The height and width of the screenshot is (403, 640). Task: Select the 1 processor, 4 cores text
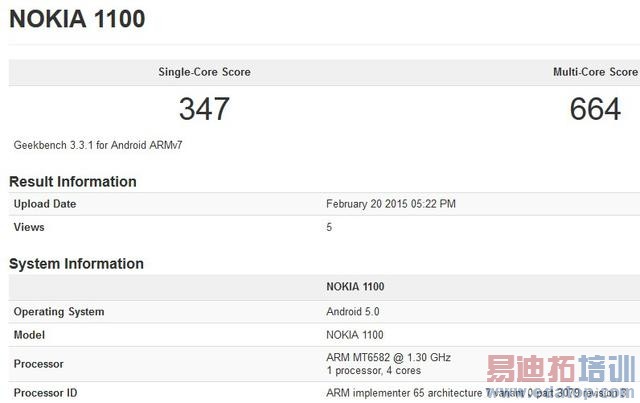373,370
